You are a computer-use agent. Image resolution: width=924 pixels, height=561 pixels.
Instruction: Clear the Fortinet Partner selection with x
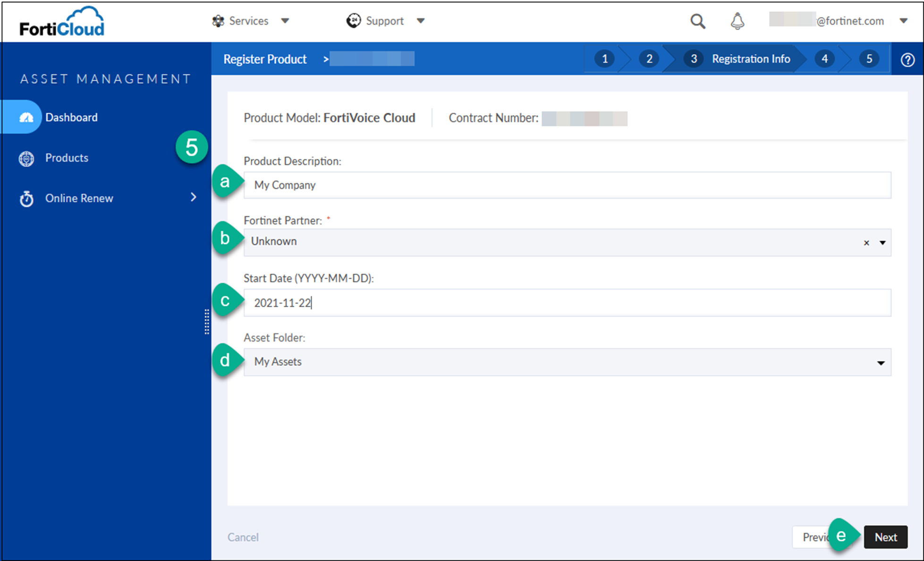(866, 243)
